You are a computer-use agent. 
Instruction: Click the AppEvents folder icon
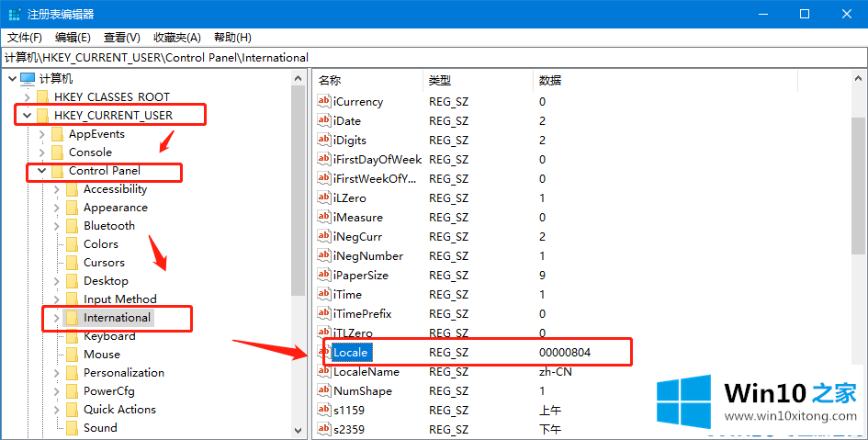coord(57,134)
